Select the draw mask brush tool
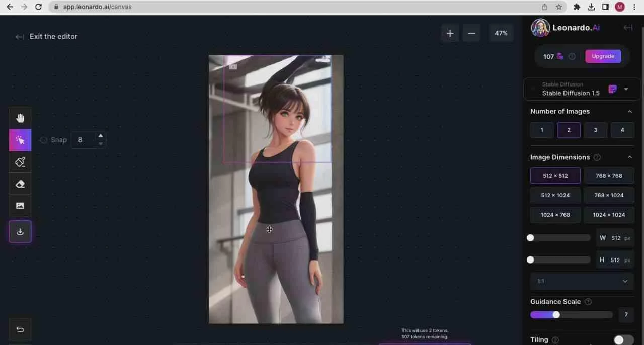The image size is (644, 345). point(20,162)
